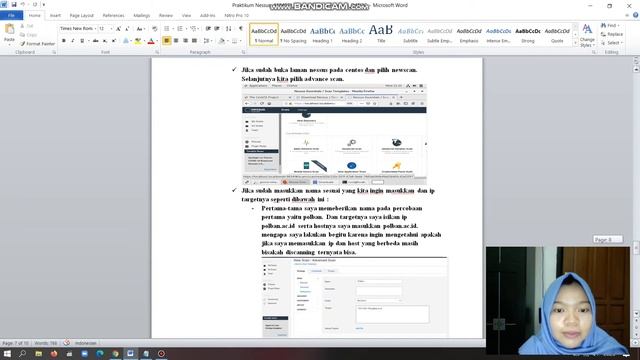Click the Format Painter tool
Image resolution: width=640 pixels, height=360 pixels.
pos(37,44)
